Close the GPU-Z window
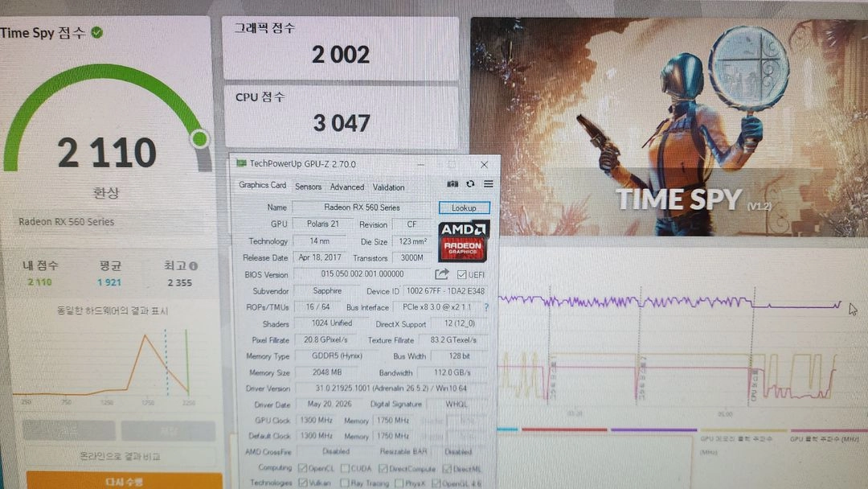This screenshot has width=868, height=489. tap(484, 165)
